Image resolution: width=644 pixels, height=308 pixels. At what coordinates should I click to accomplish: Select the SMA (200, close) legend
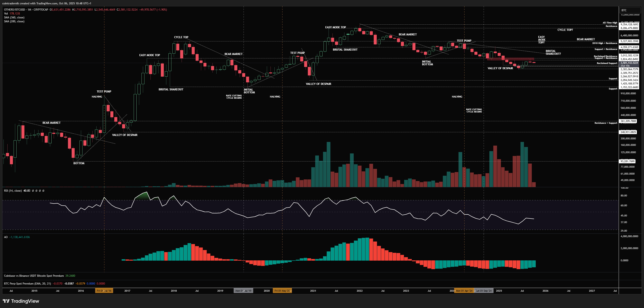(14, 21)
